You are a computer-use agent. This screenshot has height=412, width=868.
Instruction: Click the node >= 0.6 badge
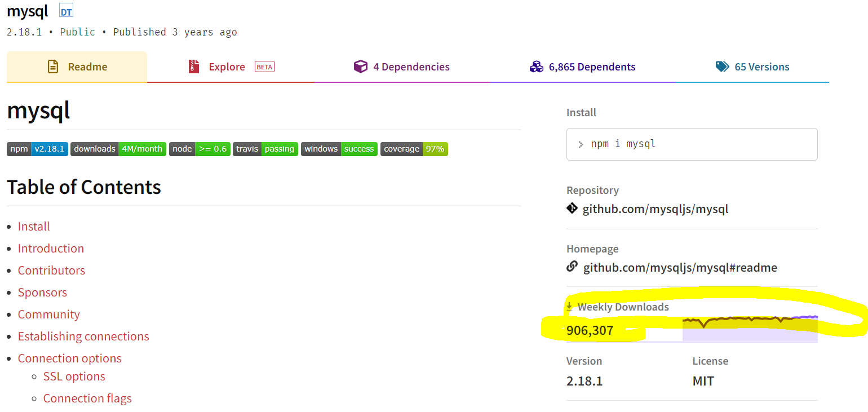pos(200,149)
